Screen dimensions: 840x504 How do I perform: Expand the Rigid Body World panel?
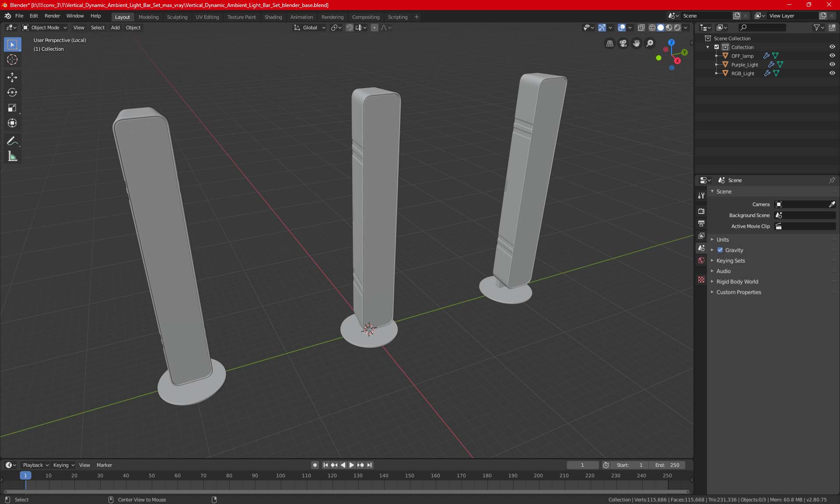737,282
